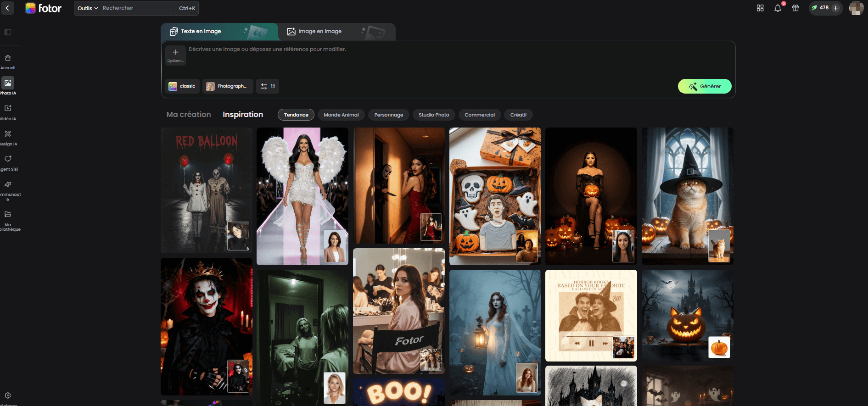Open Ma bibliothèque folder icon
This screenshot has width=868, height=406.
pyautogui.click(x=8, y=215)
